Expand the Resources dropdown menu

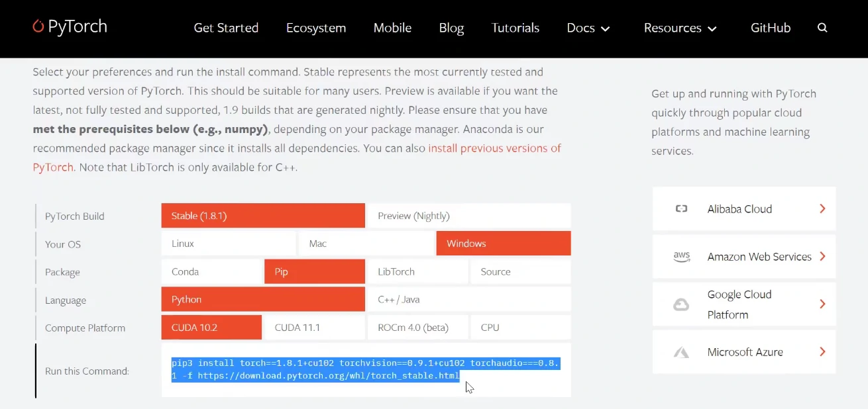click(680, 28)
